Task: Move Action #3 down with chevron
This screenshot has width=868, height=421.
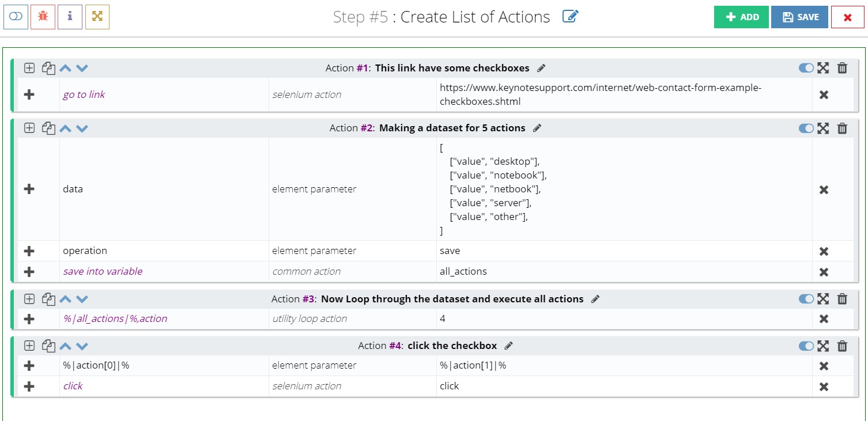Action: point(82,299)
